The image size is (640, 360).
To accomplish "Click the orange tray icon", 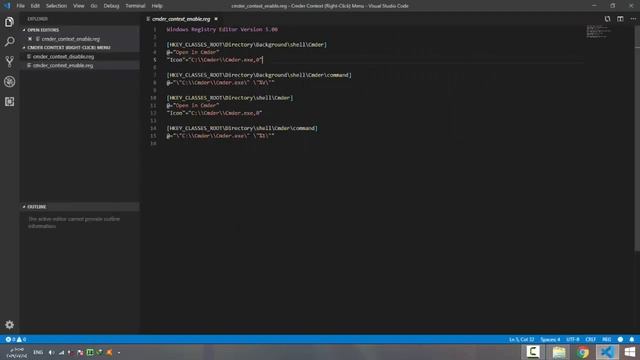I will pos(109,352).
